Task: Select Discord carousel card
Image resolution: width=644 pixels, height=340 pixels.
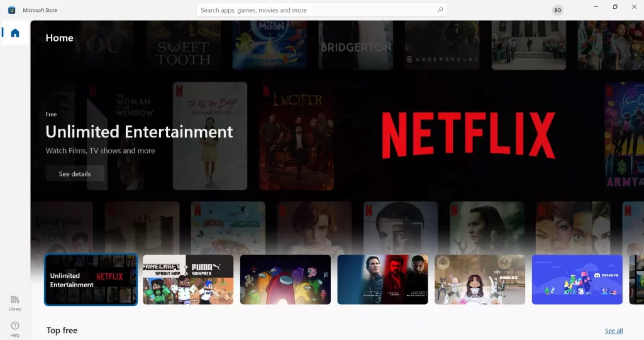Action: (577, 280)
